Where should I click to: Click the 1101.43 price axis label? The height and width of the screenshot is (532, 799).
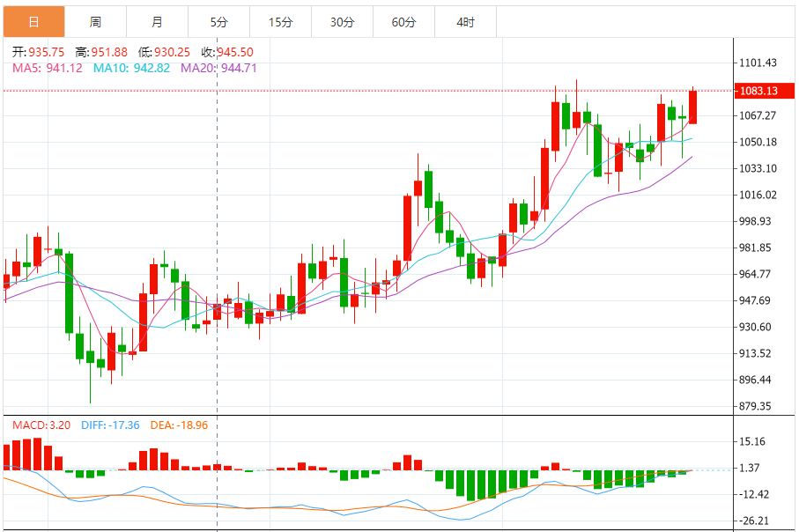coord(758,63)
